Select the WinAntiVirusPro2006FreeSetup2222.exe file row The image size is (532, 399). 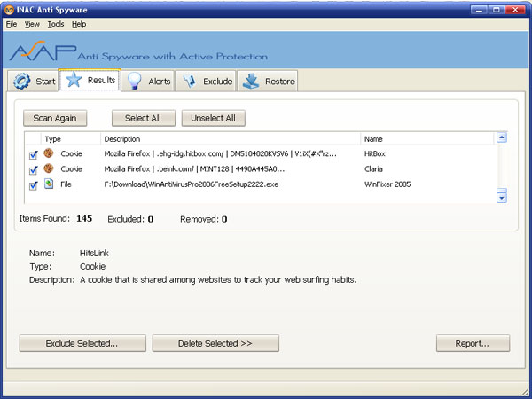click(192, 184)
